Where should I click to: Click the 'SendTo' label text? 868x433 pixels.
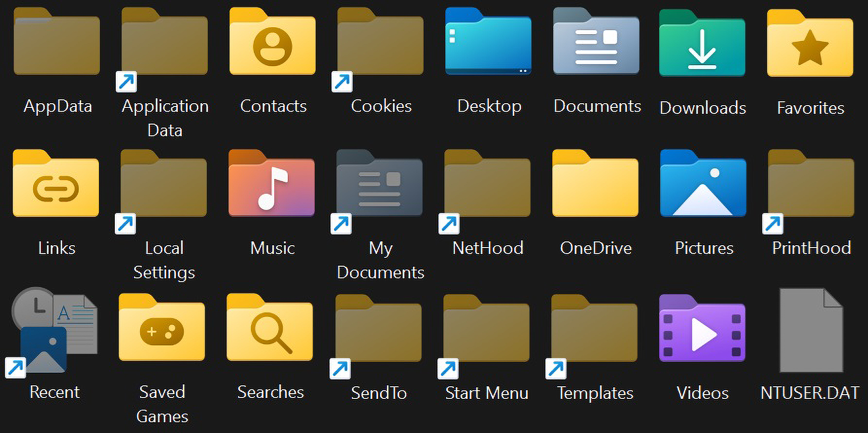pos(379,393)
